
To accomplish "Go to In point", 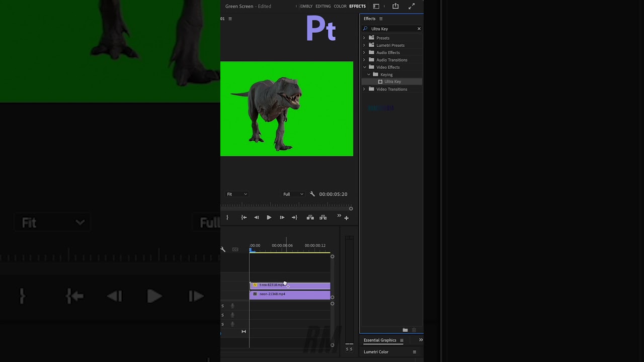I will click(244, 218).
